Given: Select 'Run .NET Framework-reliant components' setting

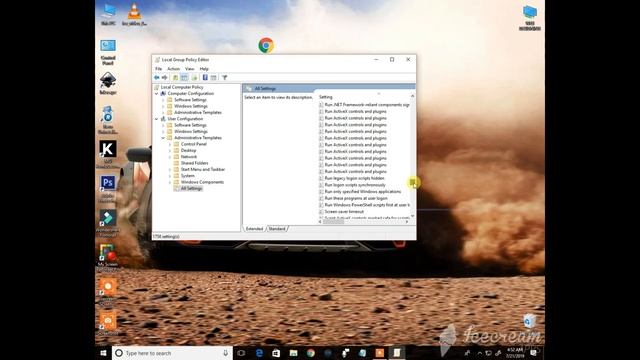Looking at the screenshot, I should coord(364,105).
